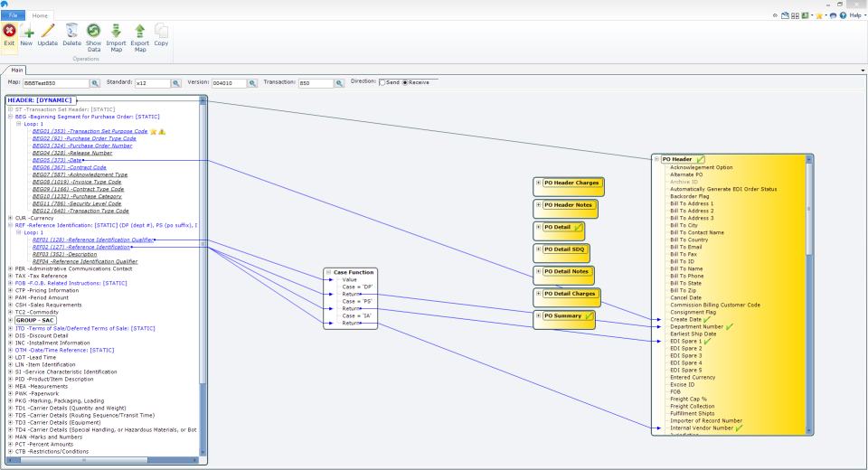Viewport: 868px width, 470px height.
Task: Select EDI Spare 1 in PO Header
Action: [x=686, y=341]
